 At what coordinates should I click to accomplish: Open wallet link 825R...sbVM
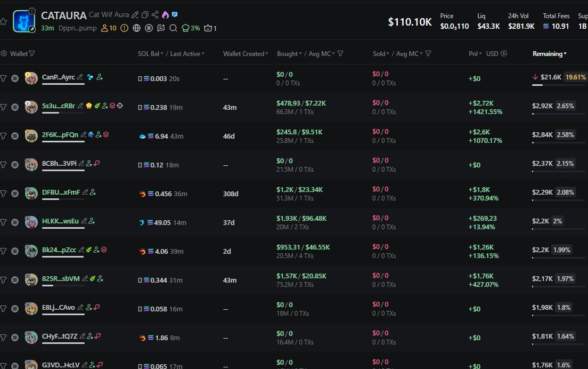pyautogui.click(x=61, y=278)
